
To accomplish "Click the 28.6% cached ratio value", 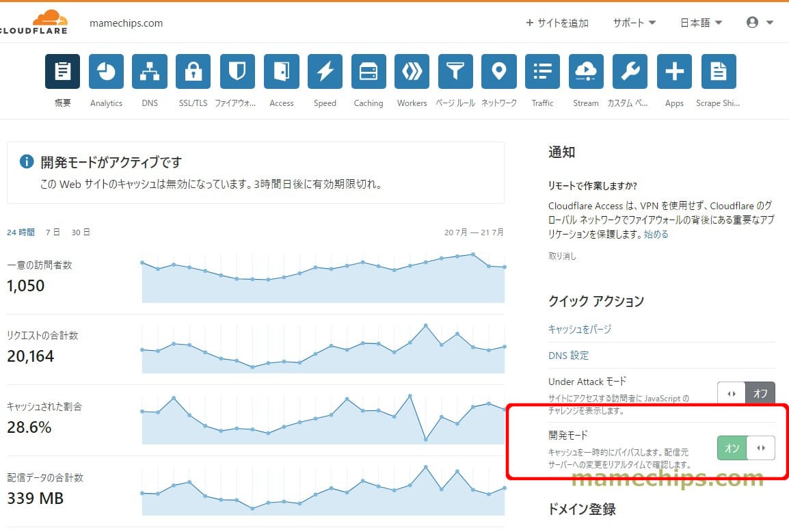I will (x=29, y=427).
